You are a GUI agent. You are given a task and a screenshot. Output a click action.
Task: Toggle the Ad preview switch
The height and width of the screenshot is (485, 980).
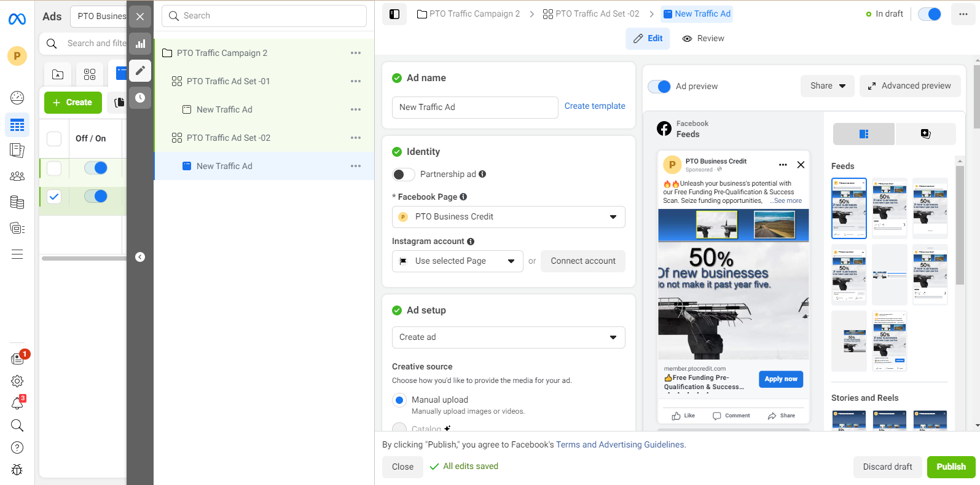(x=659, y=87)
